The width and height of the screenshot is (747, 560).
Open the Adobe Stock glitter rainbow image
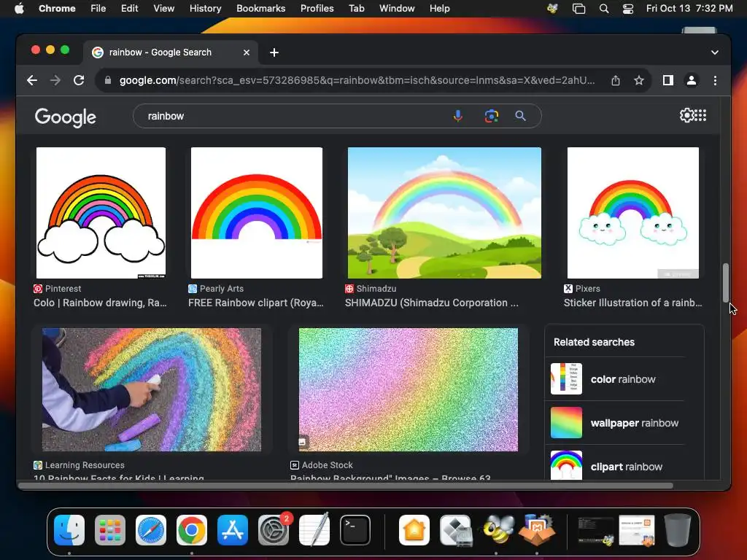[409, 389]
